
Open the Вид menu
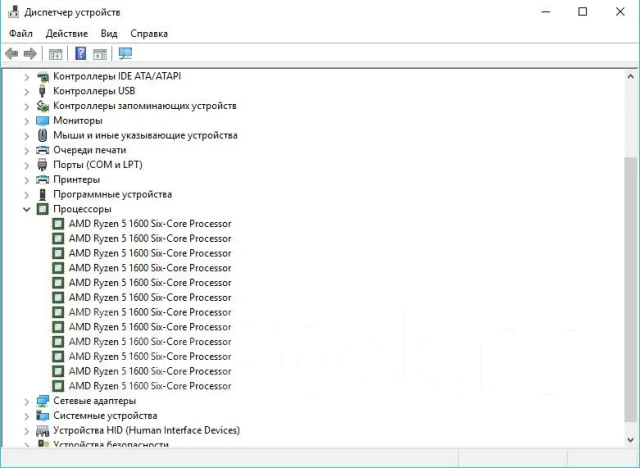tap(109, 33)
